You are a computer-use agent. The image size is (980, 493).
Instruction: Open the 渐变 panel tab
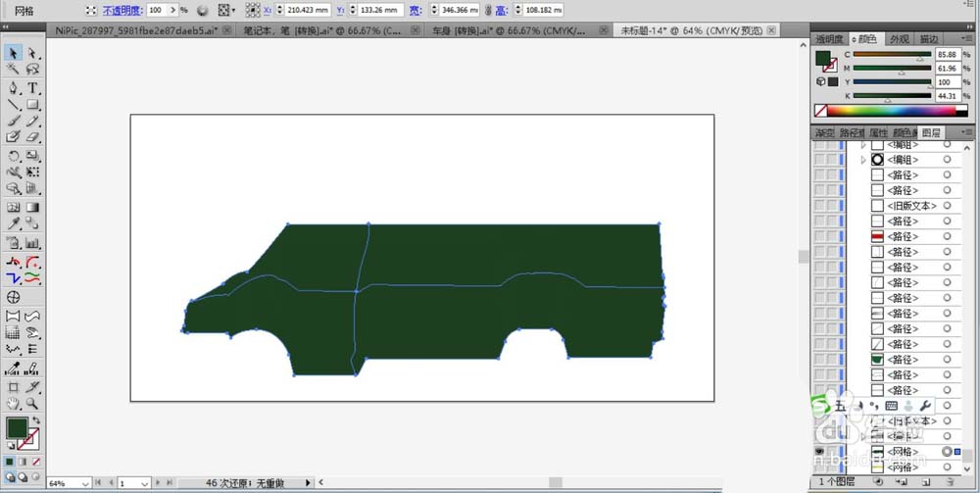pyautogui.click(x=825, y=132)
